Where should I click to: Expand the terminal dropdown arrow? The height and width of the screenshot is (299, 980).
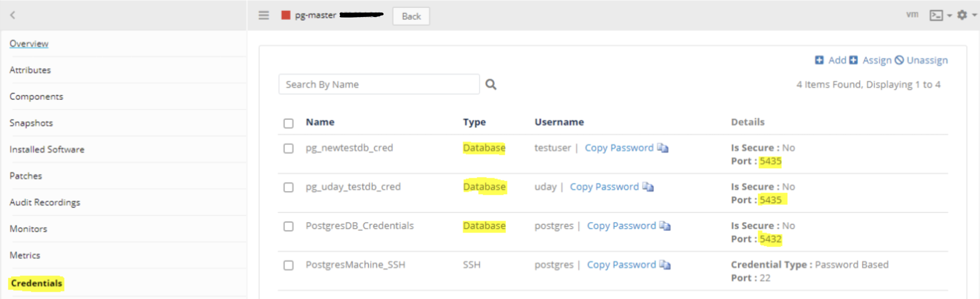coord(949,16)
